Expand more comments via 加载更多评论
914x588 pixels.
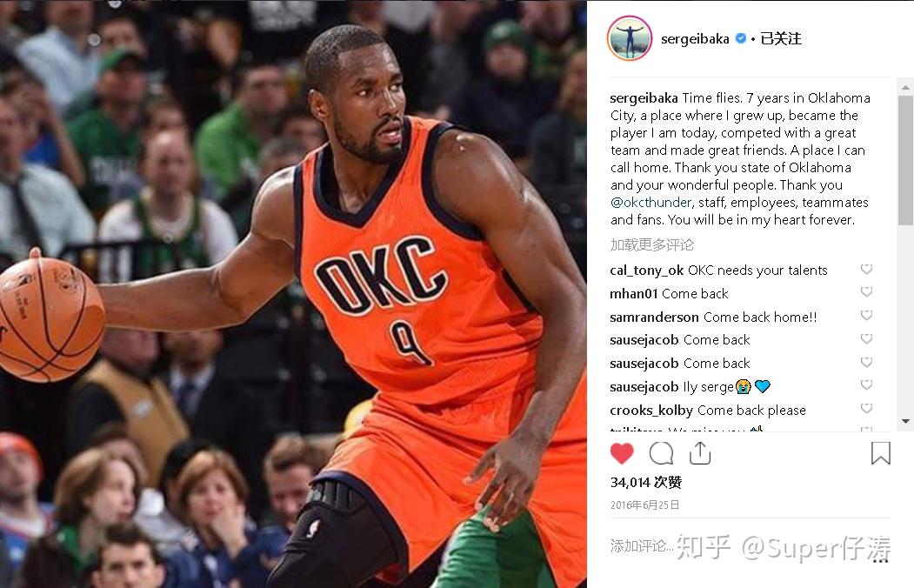point(651,244)
